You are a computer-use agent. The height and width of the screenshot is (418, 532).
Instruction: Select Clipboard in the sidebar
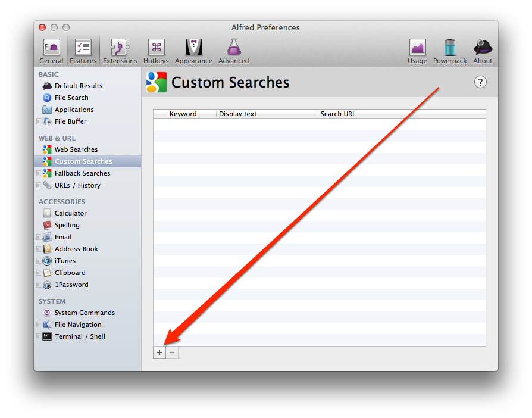click(87, 273)
